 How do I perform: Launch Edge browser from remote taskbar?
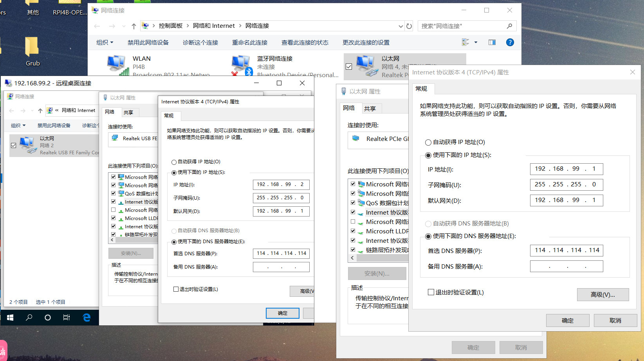87,318
